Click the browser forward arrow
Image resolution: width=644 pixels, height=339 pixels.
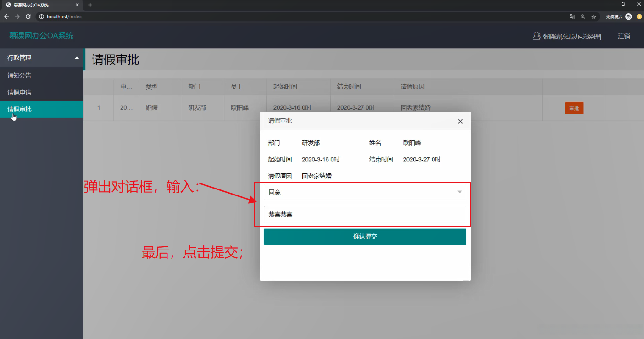17,17
